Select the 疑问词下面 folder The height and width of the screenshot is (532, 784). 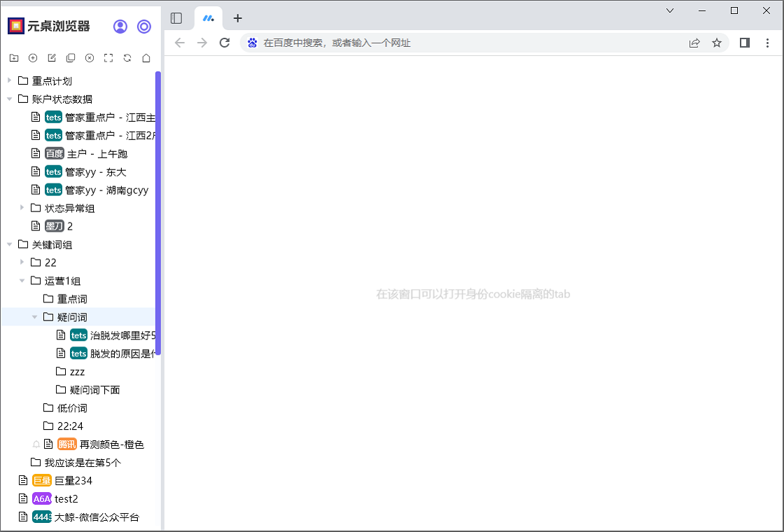[88, 389]
